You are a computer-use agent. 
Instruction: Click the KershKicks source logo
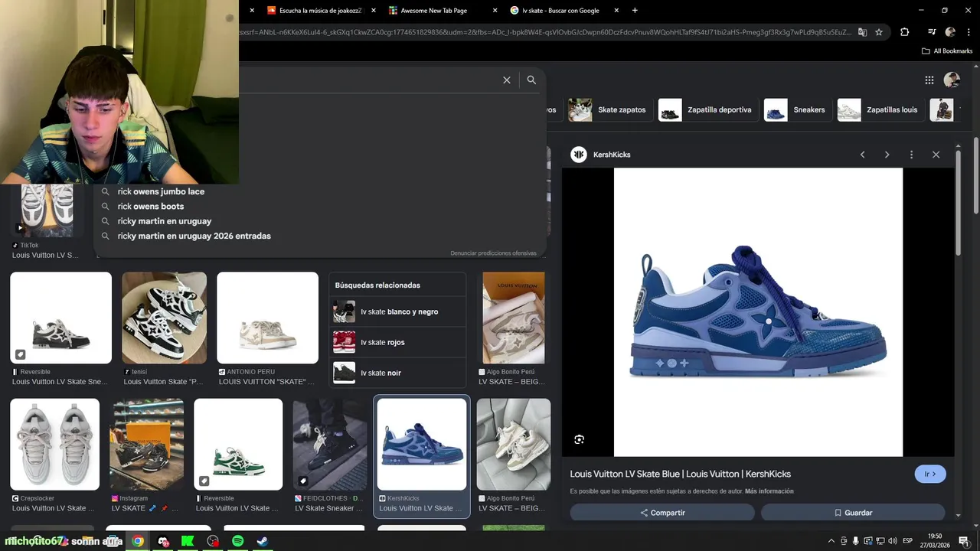tap(579, 155)
